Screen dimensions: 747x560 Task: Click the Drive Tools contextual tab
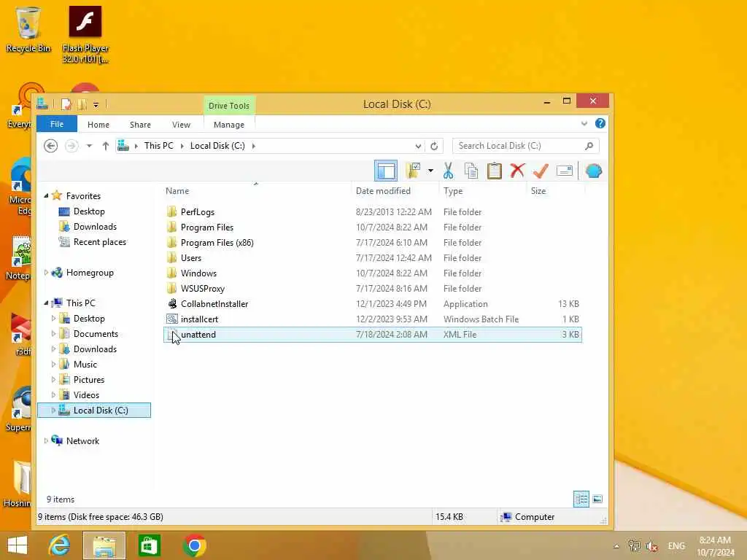tap(228, 105)
